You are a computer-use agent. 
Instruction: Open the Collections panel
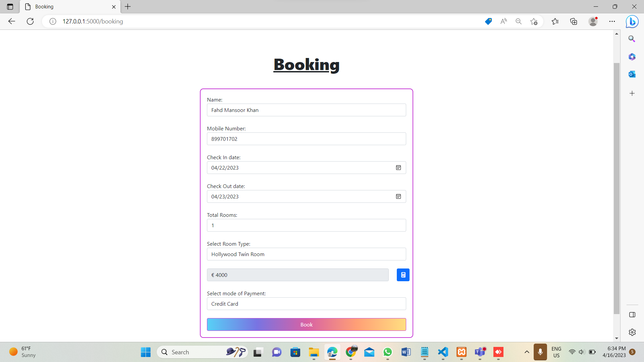point(573,21)
